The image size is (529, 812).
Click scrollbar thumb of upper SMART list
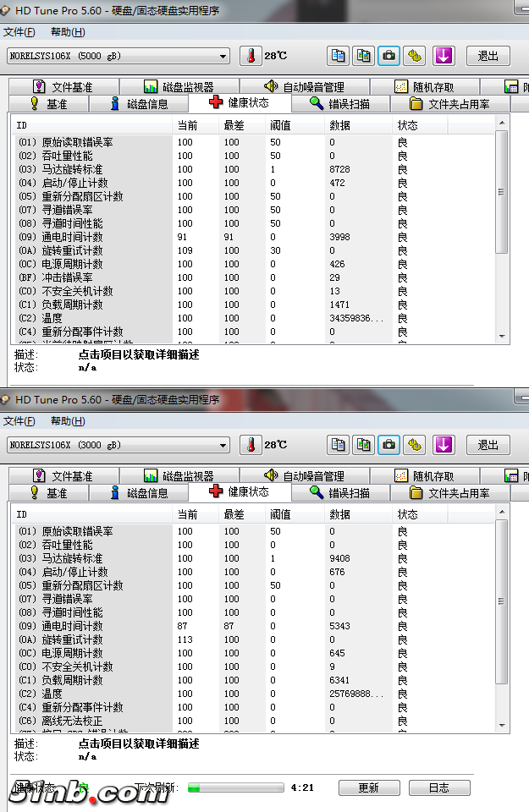tap(502, 192)
